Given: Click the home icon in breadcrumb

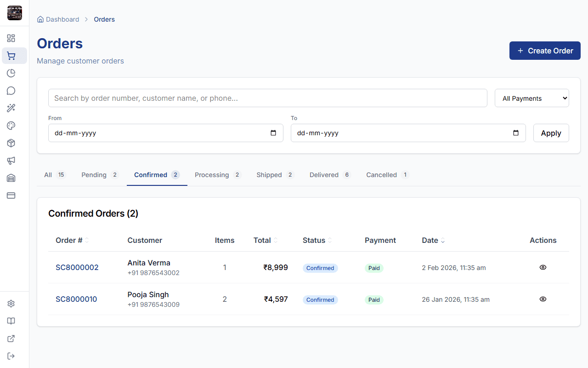Looking at the screenshot, I should [40, 19].
